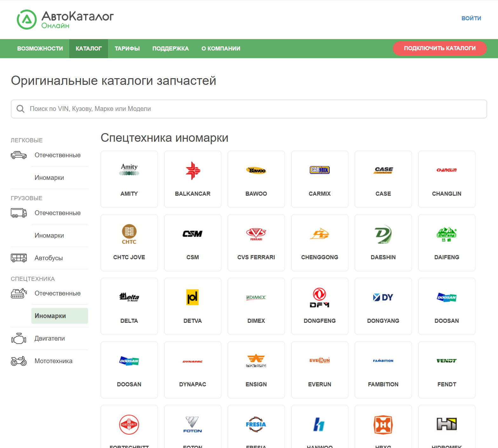Open the Amity brand logo card

[x=129, y=170]
